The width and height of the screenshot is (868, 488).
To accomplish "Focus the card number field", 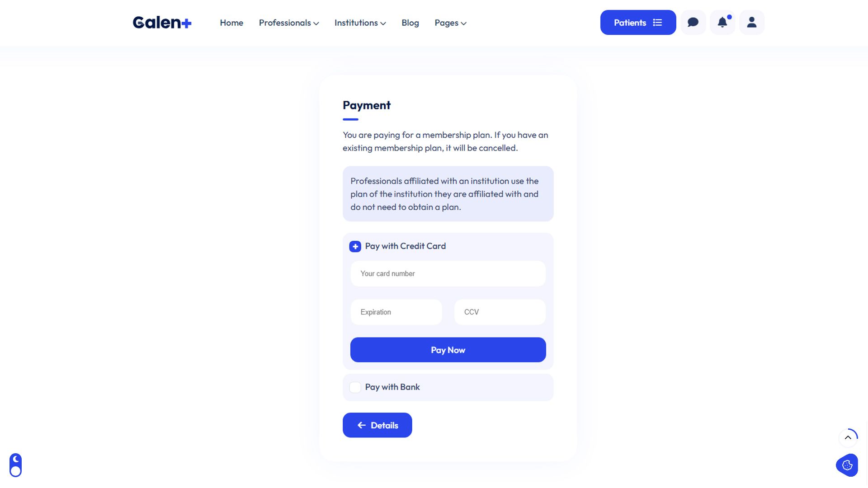I will (448, 274).
